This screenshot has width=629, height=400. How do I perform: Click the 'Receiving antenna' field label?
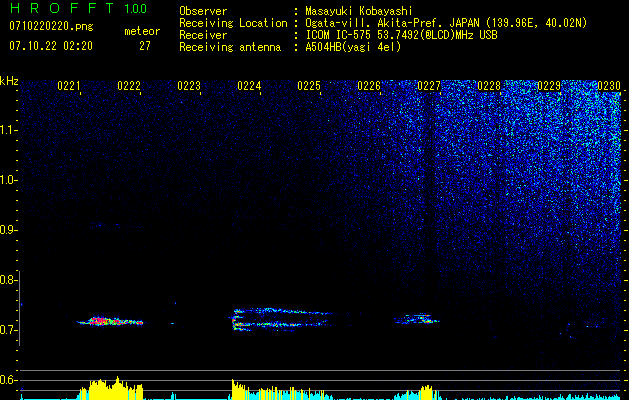click(230, 47)
